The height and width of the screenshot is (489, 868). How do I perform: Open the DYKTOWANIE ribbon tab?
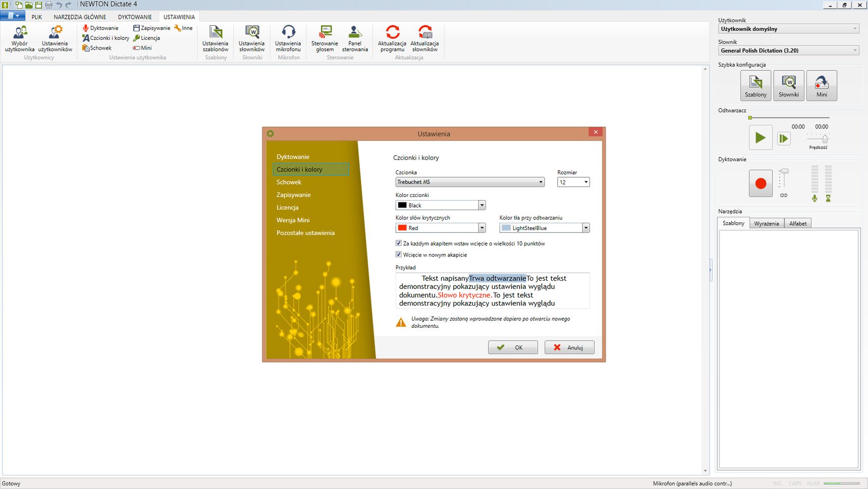pyautogui.click(x=135, y=17)
